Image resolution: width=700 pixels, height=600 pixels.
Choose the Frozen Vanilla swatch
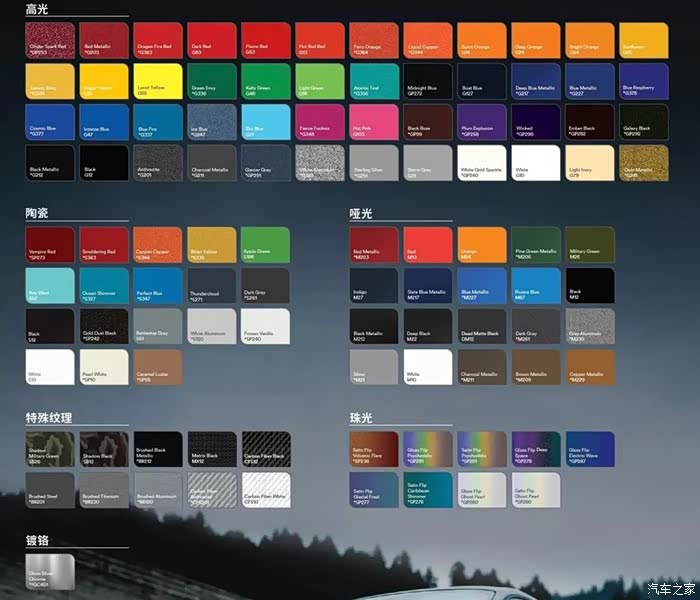[x=266, y=327]
